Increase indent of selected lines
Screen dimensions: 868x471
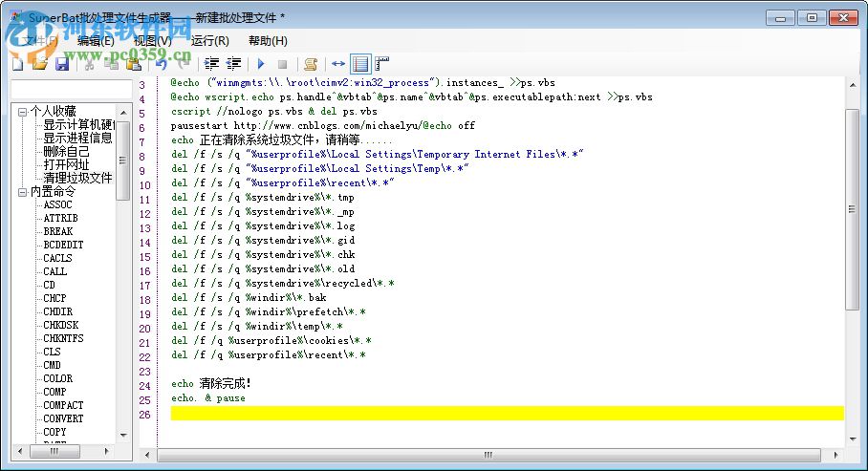[211, 64]
